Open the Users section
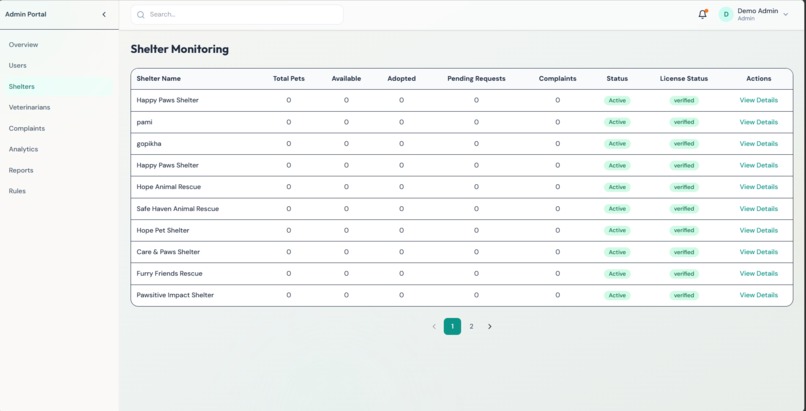 [x=17, y=66]
